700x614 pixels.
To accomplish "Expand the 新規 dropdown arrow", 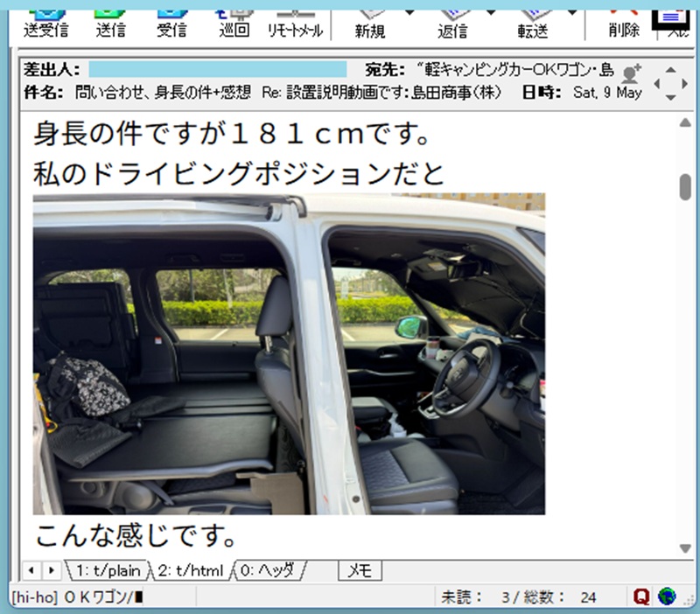I will click(409, 13).
